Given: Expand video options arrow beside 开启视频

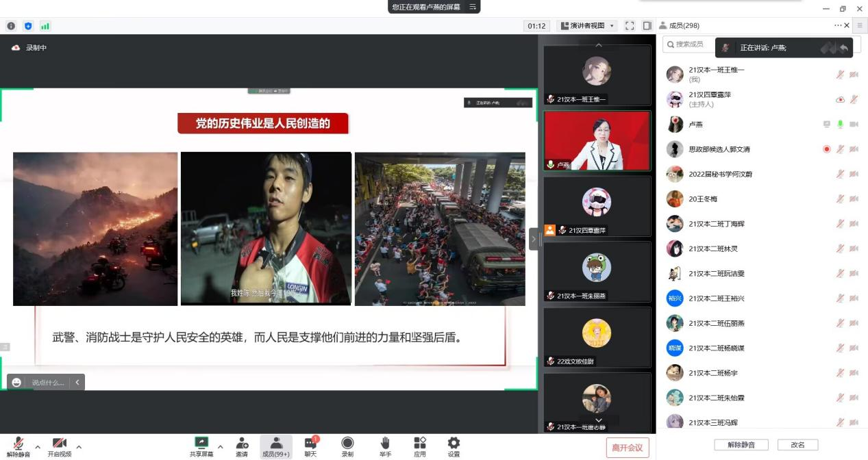Looking at the screenshot, I should 79,447.
